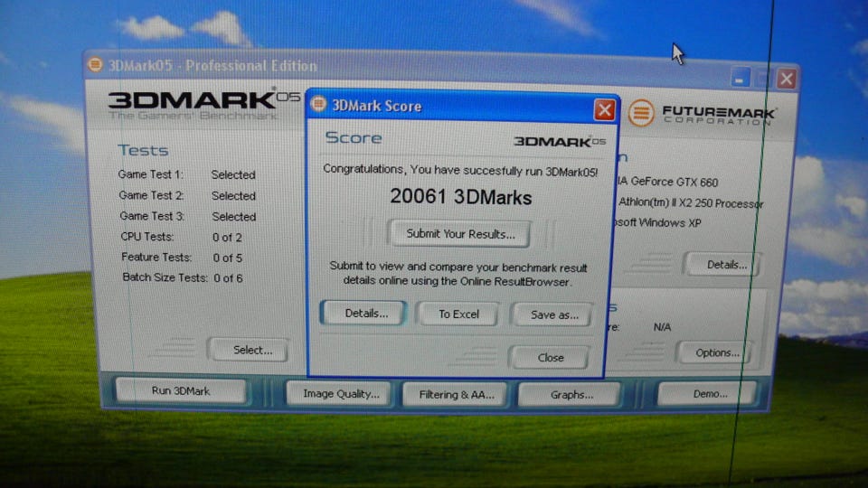Click 'Feature Tests:' label
This screenshot has width=868, height=488.
point(156,257)
